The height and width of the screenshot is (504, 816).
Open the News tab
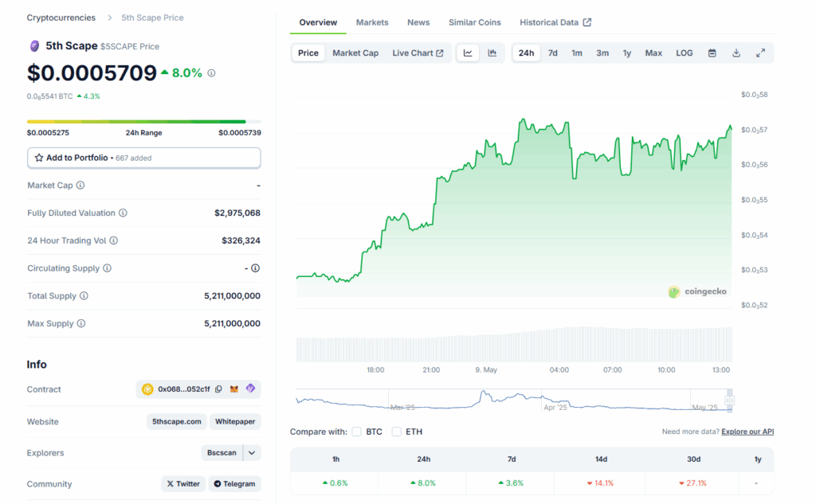[x=418, y=22]
